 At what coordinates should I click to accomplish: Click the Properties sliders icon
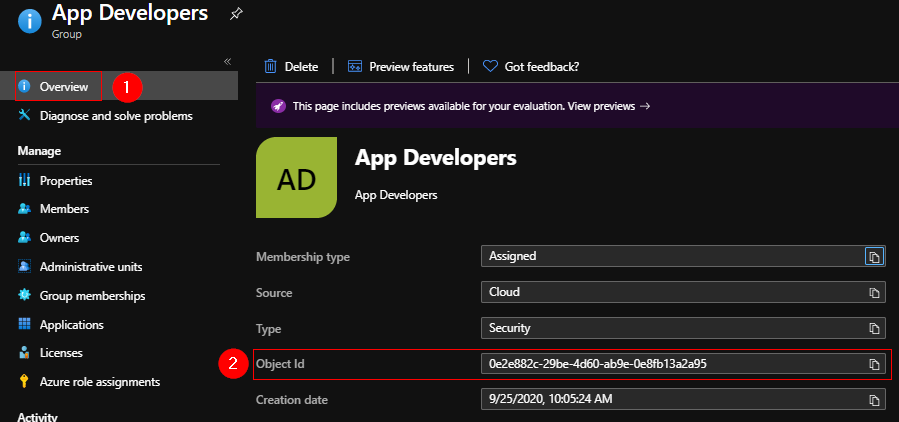click(24, 181)
